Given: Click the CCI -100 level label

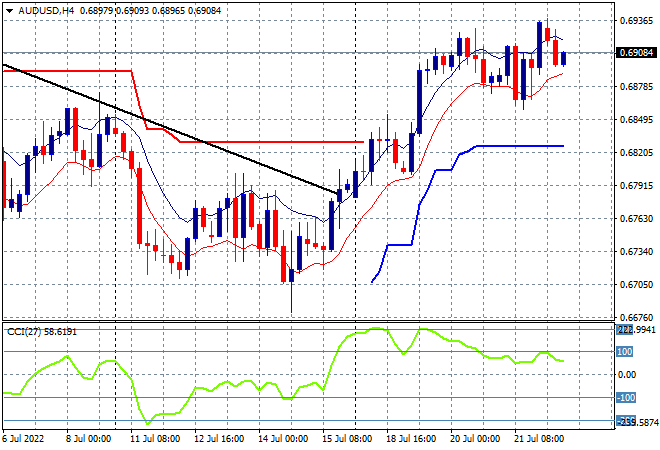Looking at the screenshot, I should tap(626, 397).
